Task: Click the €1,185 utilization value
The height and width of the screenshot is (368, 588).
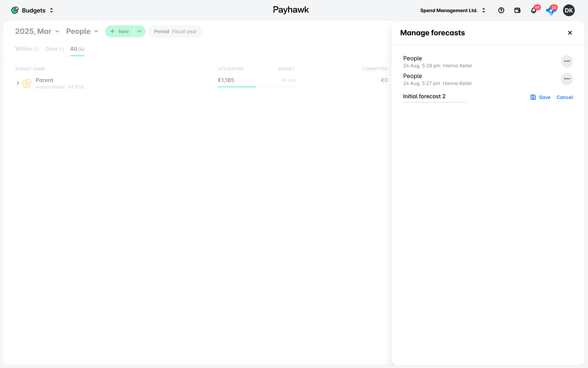Action: point(226,80)
